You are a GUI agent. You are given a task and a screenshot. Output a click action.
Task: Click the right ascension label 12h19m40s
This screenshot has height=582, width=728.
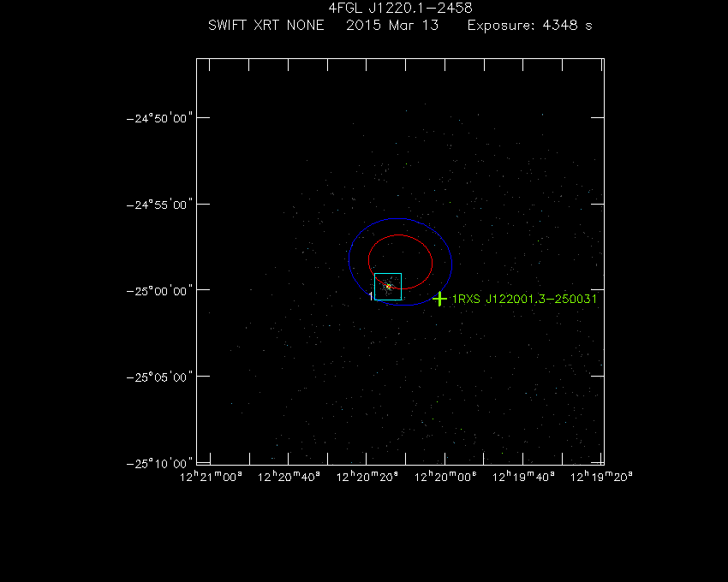(523, 477)
